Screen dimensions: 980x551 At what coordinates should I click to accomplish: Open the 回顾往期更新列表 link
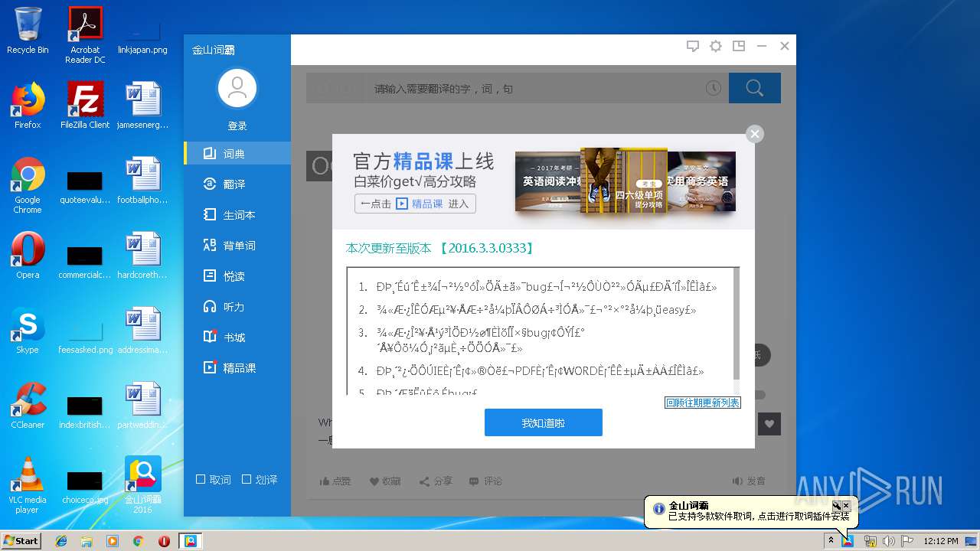pos(702,403)
